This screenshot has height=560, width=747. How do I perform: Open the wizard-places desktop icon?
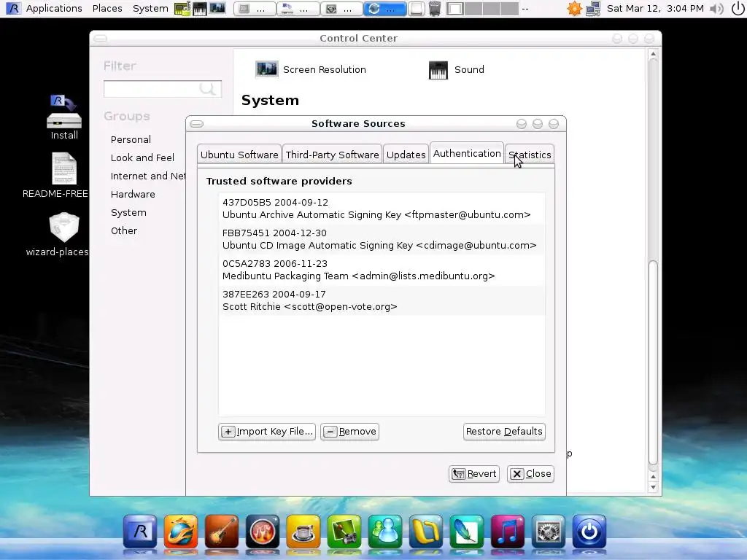point(57,235)
